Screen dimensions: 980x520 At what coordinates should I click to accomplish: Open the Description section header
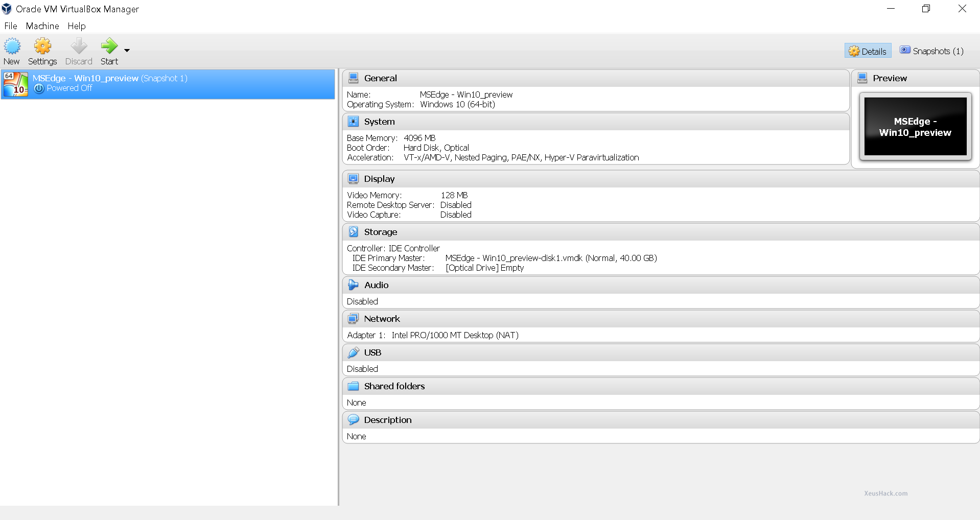coord(661,420)
